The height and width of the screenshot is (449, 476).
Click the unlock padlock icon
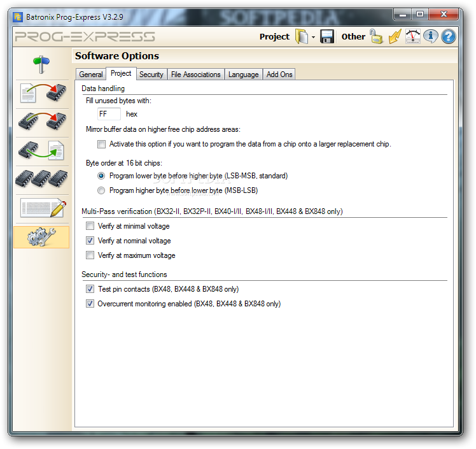pyautogui.click(x=376, y=36)
